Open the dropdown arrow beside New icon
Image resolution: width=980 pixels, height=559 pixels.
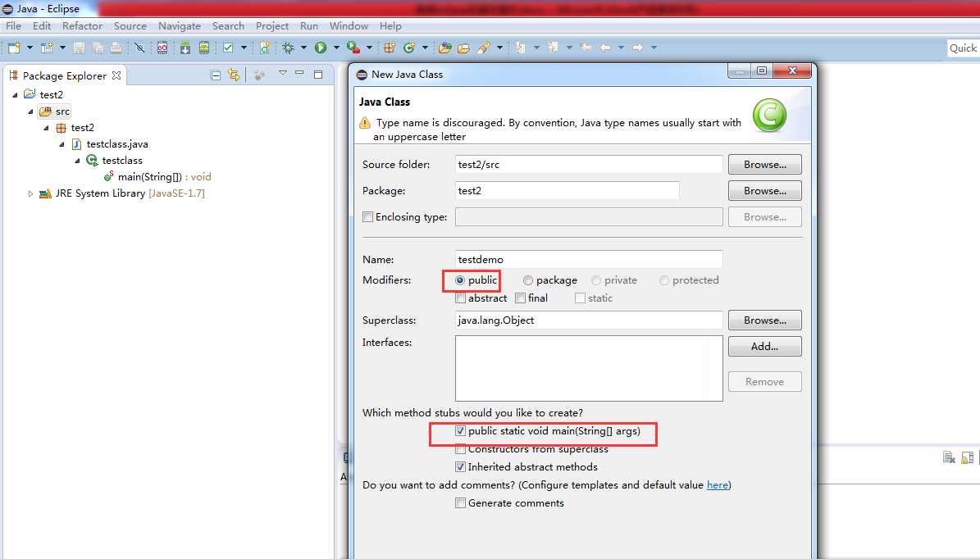click(x=30, y=48)
